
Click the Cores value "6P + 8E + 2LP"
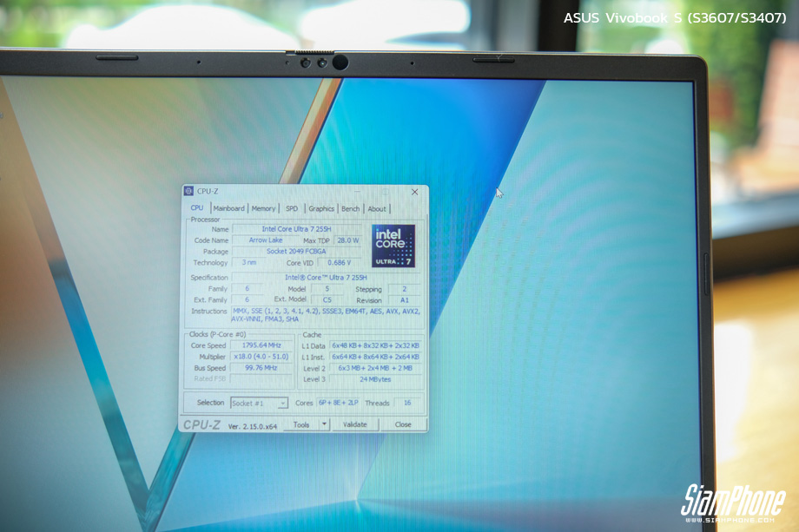click(x=339, y=403)
